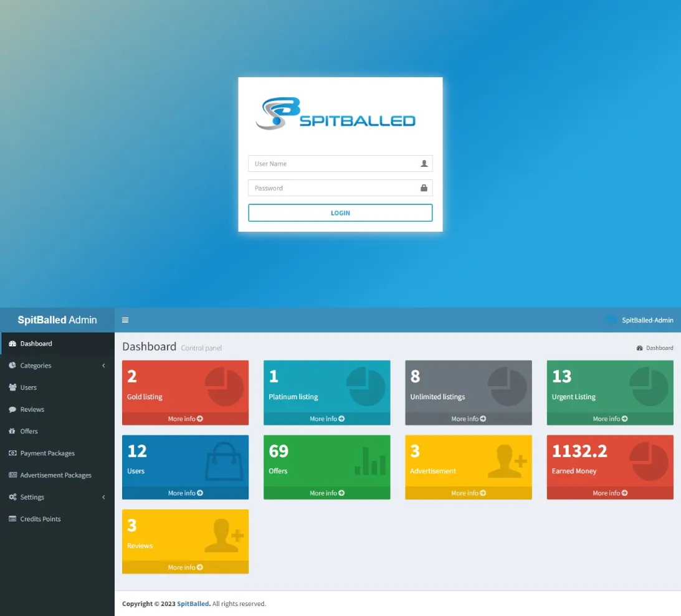Viewport: 681px width, 616px height.
Task: Click the breadcrumb Dashboard gauge icon
Action: coord(640,348)
